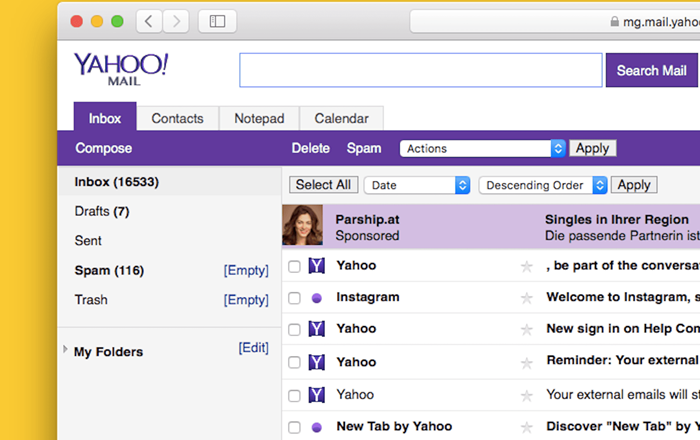Switch to the Contacts tab
The height and width of the screenshot is (440, 700).
pos(177,119)
